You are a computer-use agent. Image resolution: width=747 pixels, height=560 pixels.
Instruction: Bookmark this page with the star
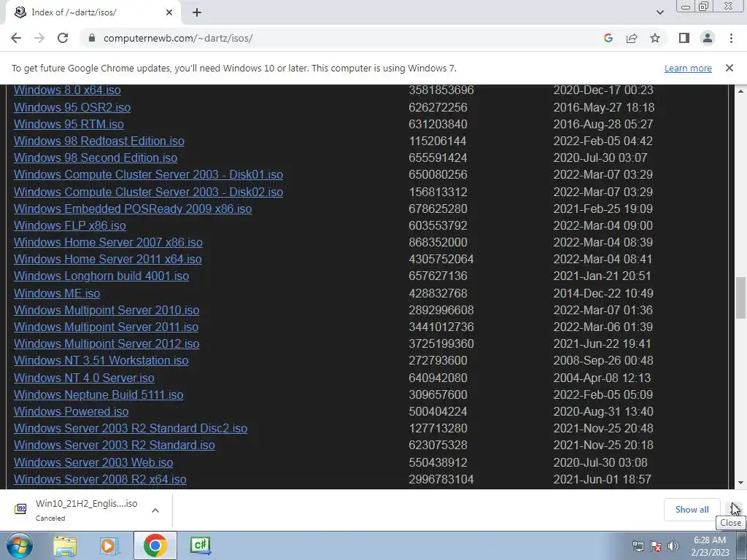655,38
